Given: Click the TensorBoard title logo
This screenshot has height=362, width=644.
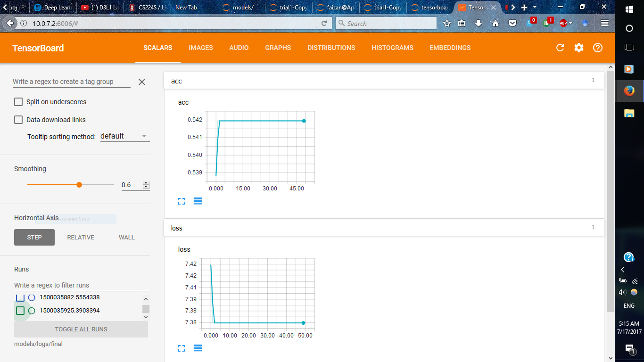Looking at the screenshot, I should point(38,48).
